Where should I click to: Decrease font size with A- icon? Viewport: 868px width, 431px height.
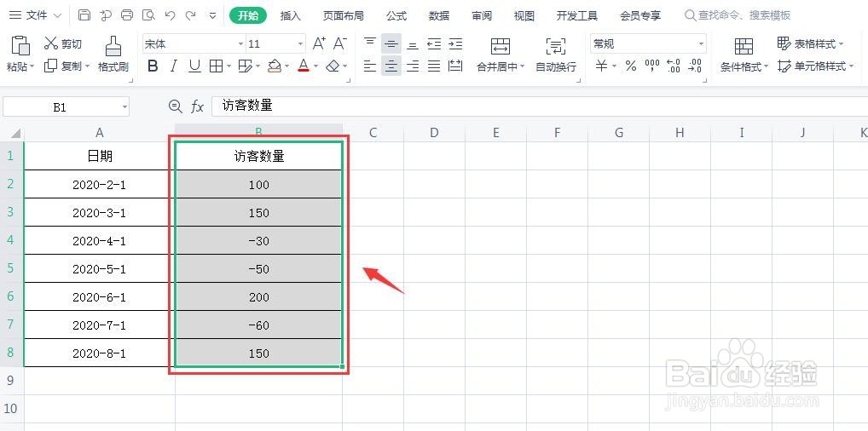pos(340,43)
